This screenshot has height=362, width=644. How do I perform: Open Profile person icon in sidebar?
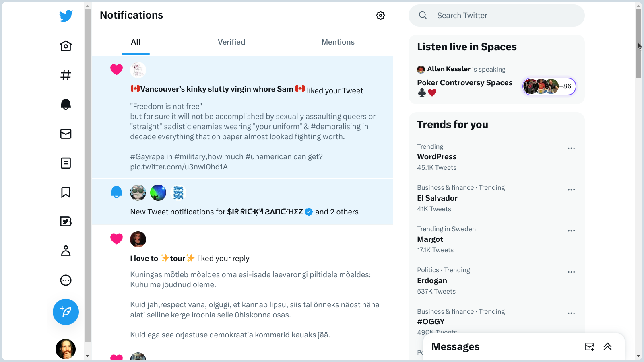click(x=66, y=251)
